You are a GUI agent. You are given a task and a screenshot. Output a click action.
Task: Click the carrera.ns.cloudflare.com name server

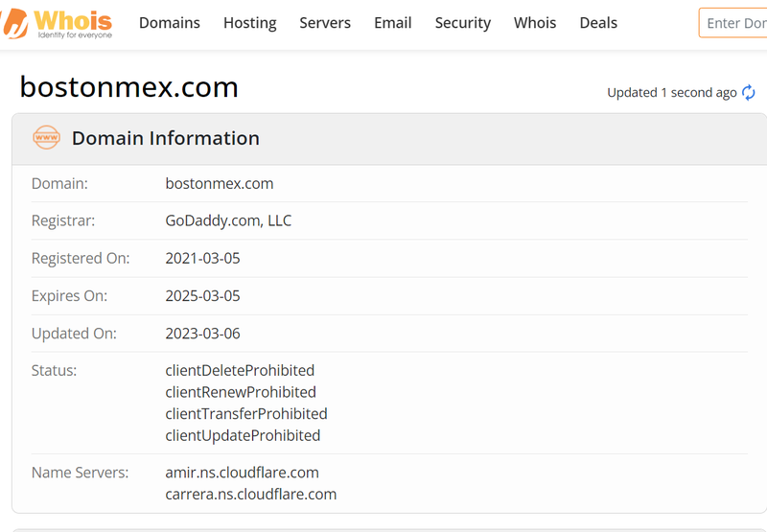(x=250, y=495)
